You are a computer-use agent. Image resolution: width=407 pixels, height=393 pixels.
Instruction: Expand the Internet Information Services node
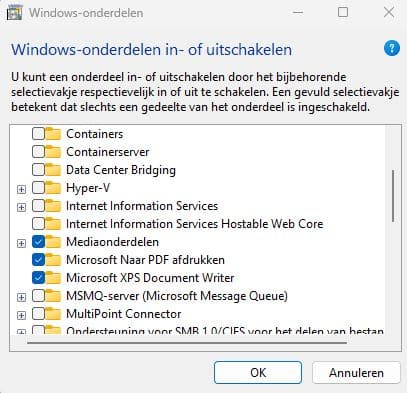coord(21,207)
